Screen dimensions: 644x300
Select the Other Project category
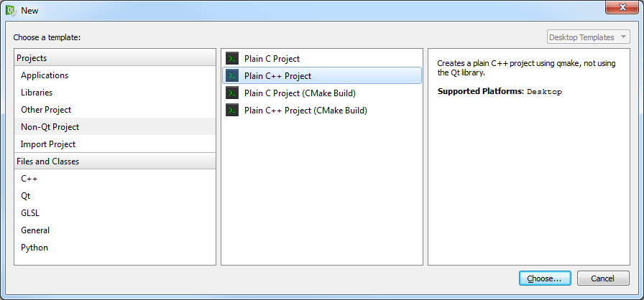(46, 110)
